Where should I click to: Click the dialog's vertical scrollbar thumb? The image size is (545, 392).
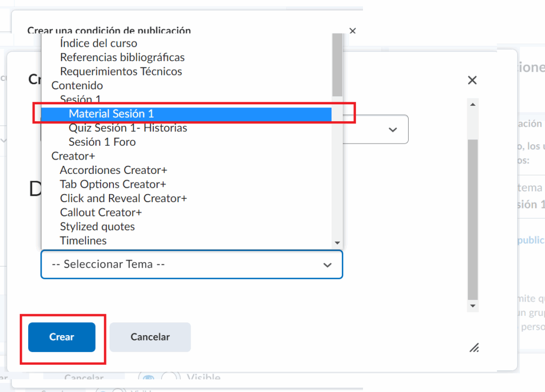coord(473,218)
